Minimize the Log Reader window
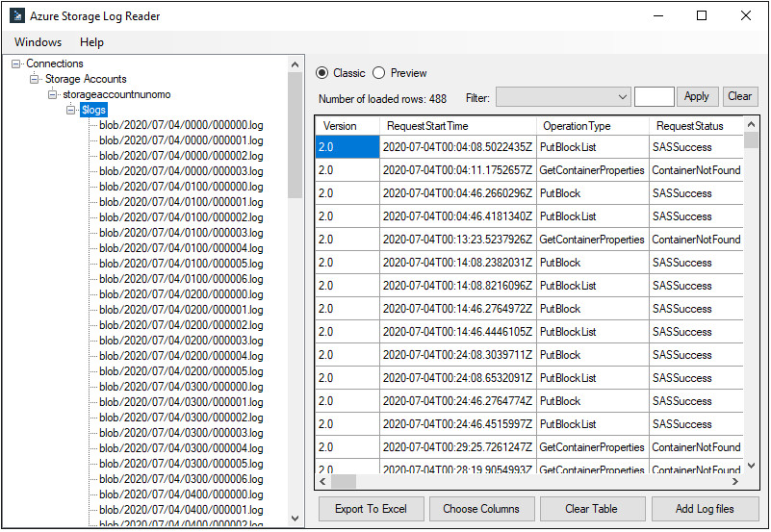771x532 pixels. pos(658,15)
